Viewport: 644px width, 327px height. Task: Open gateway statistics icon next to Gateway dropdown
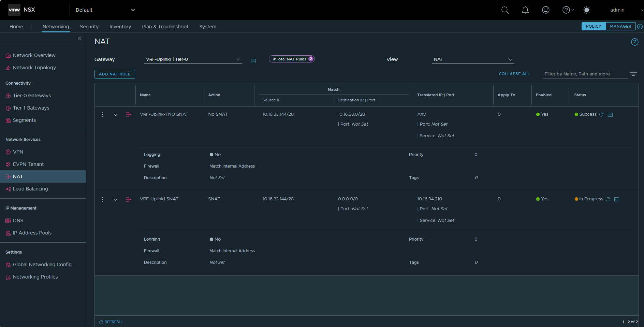pos(253,61)
